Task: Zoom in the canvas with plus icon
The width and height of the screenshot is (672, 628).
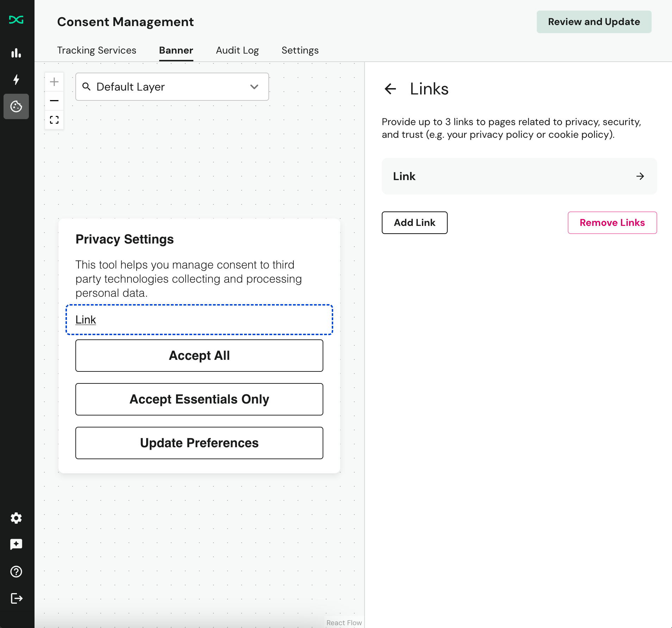Action: 54,82
